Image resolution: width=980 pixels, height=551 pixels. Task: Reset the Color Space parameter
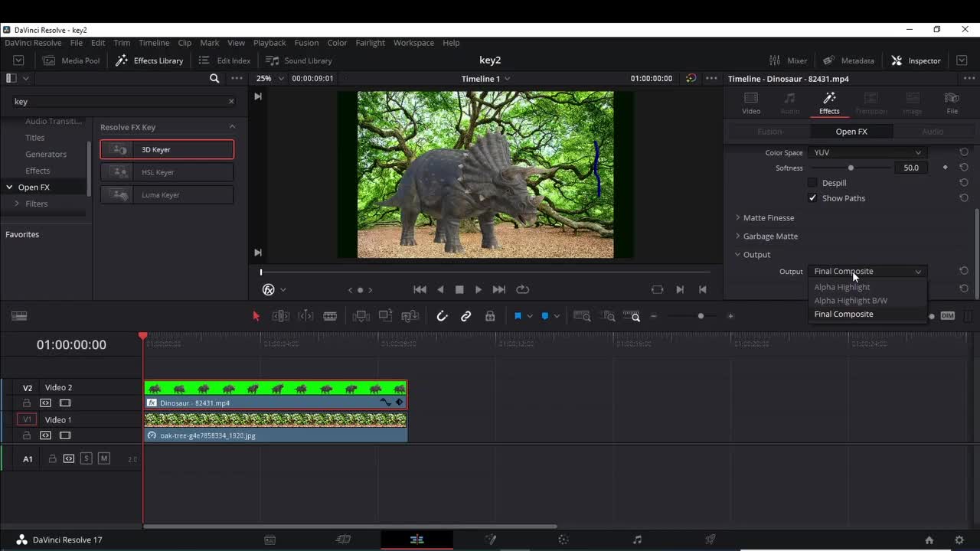pos(964,152)
